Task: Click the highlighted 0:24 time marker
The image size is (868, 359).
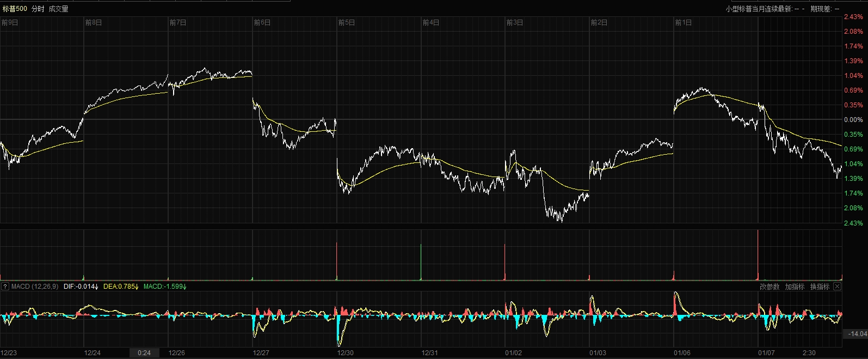Action: click(144, 353)
